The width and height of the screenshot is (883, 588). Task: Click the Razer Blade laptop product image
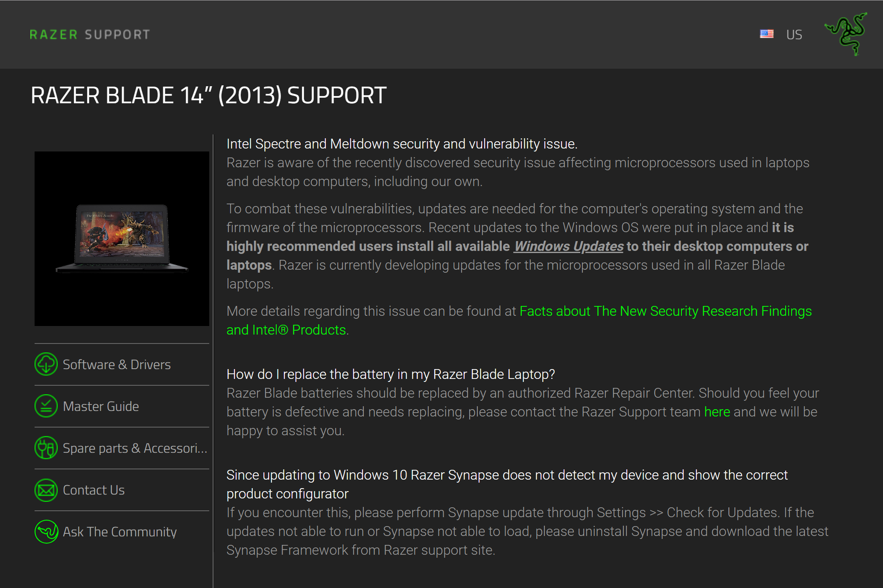pyautogui.click(x=122, y=239)
